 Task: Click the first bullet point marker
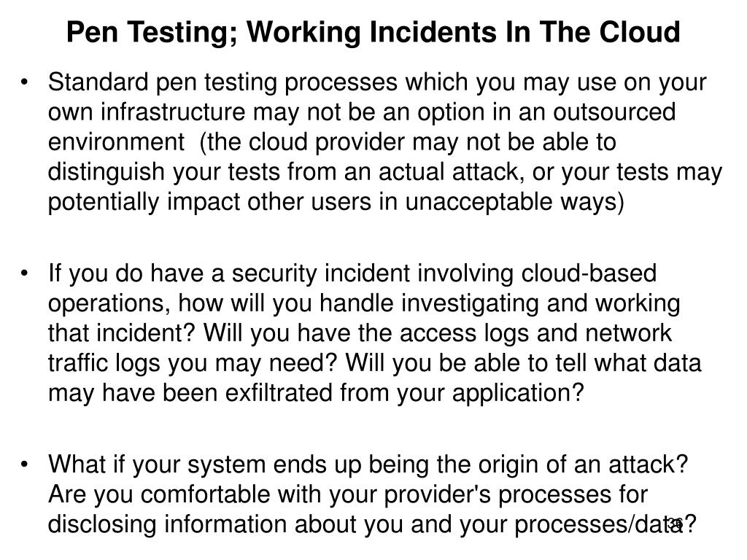pos(24,82)
